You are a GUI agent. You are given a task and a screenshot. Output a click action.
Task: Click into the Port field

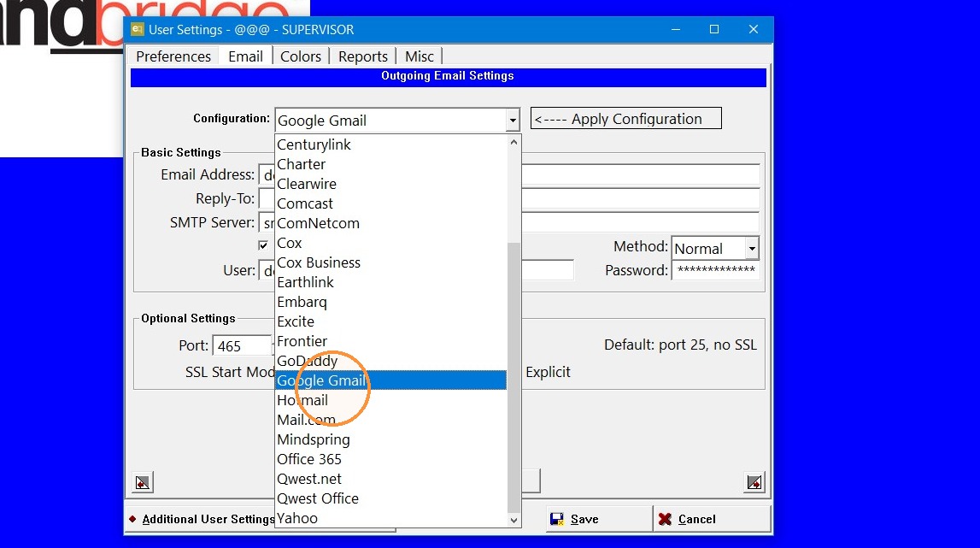(x=242, y=346)
